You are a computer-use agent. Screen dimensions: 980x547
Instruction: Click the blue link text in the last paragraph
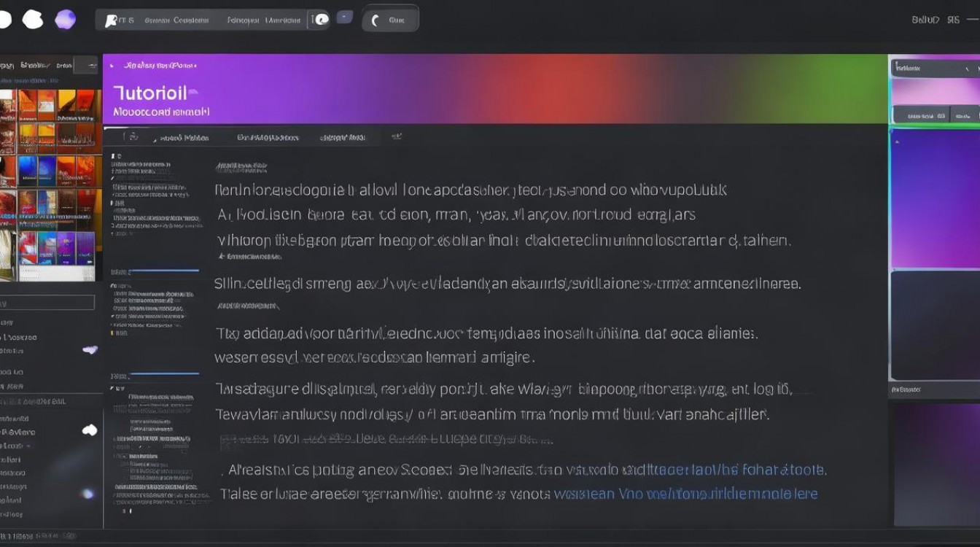(x=685, y=494)
